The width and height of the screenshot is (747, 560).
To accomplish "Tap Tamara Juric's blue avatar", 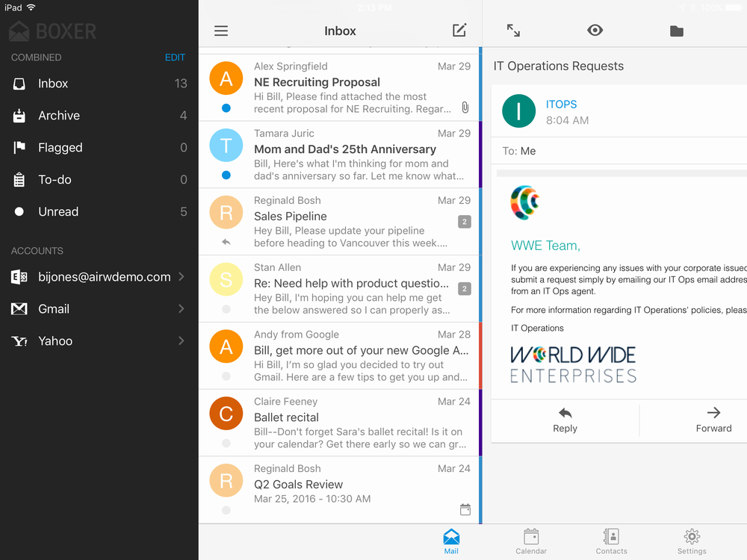I will click(226, 146).
